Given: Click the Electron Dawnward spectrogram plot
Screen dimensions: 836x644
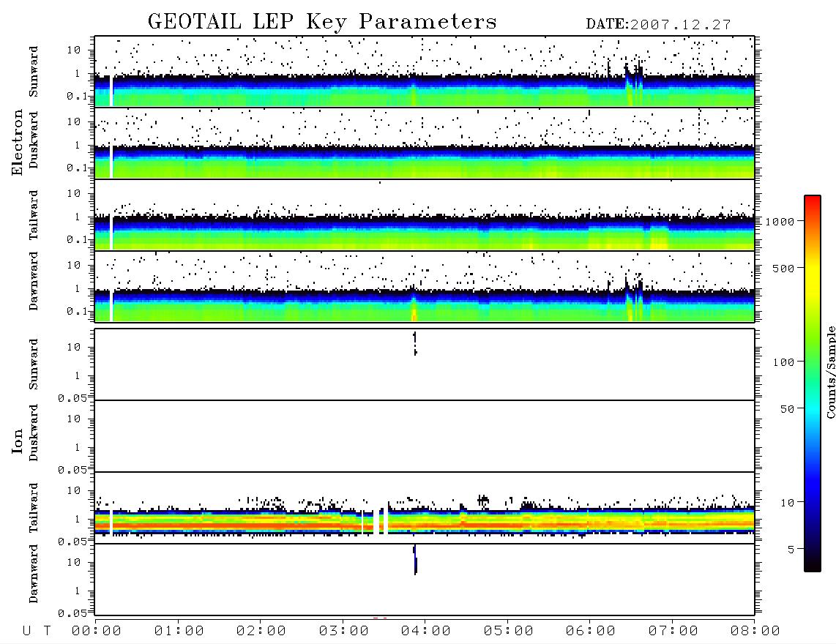Looking at the screenshot, I should (425, 286).
